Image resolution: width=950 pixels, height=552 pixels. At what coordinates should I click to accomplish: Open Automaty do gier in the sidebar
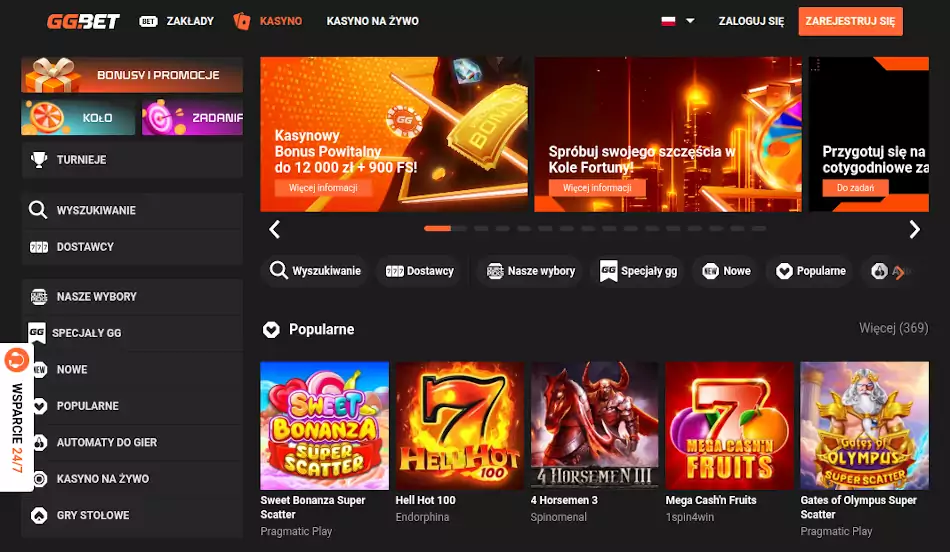coord(132,442)
